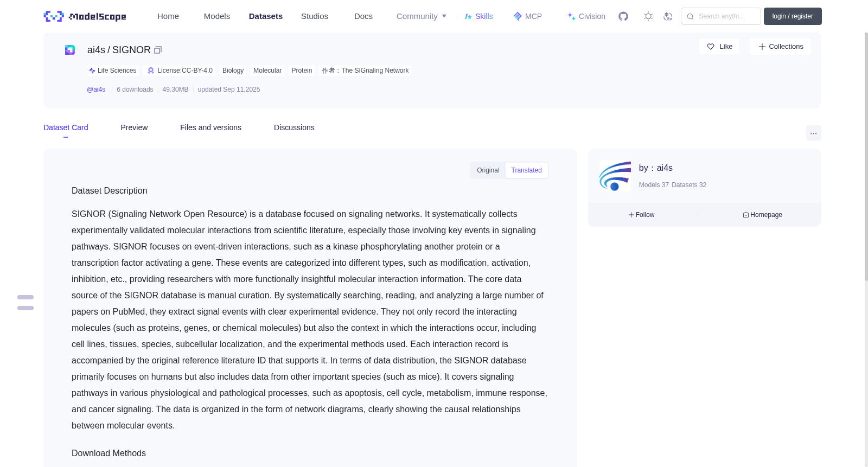
Task: Open the Studios menu item
Action: [315, 16]
